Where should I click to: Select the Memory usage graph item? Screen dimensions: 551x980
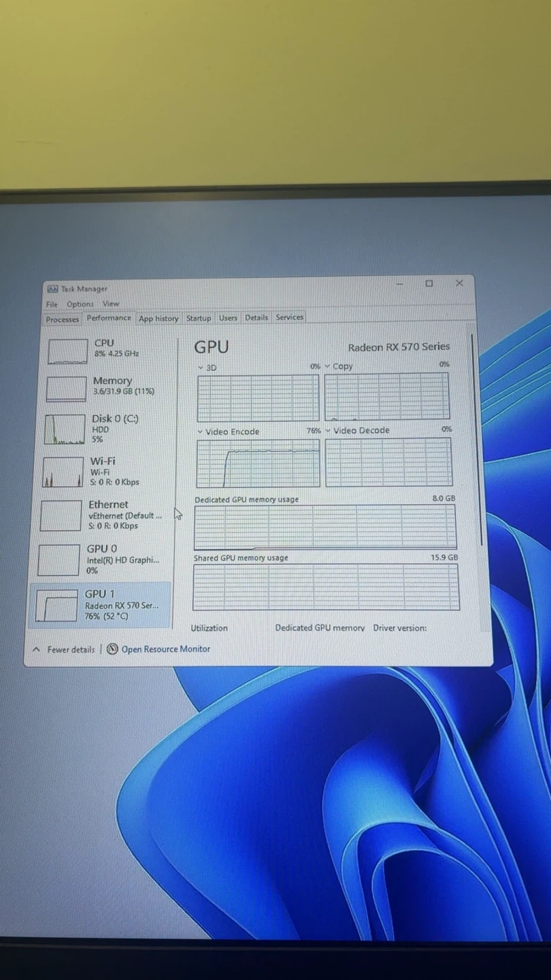pos(66,389)
